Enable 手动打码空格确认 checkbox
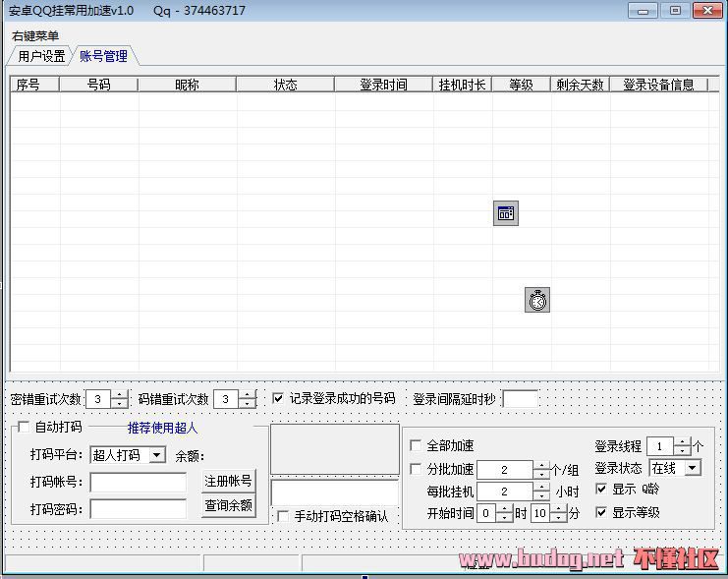Image resolution: width=728 pixels, height=579 pixels. pyautogui.click(x=283, y=516)
